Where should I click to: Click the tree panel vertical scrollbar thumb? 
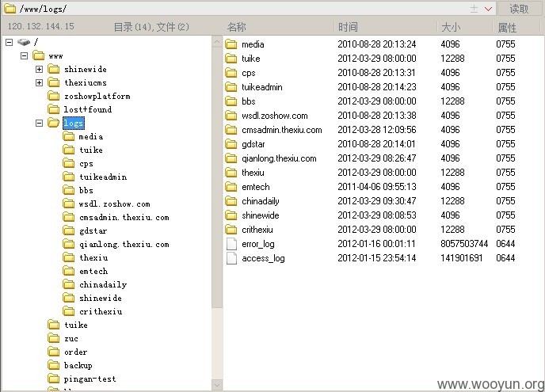click(217, 177)
